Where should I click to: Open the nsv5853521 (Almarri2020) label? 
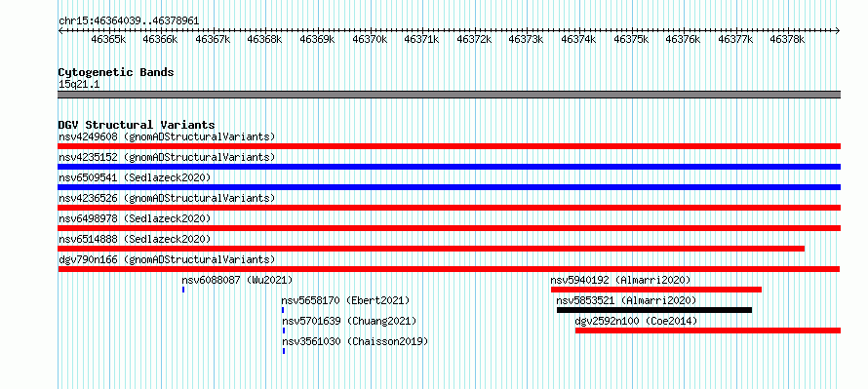pos(627,300)
